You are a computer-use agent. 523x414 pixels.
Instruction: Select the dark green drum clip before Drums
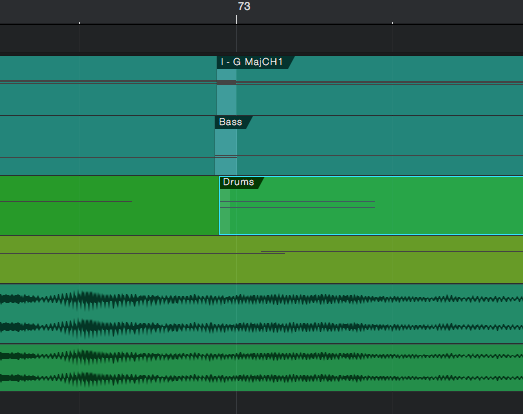click(x=109, y=206)
